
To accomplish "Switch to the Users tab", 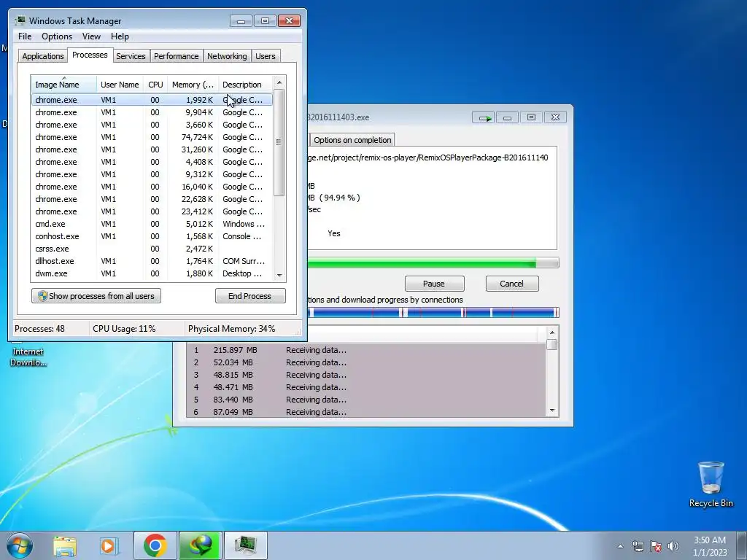I will coord(265,56).
